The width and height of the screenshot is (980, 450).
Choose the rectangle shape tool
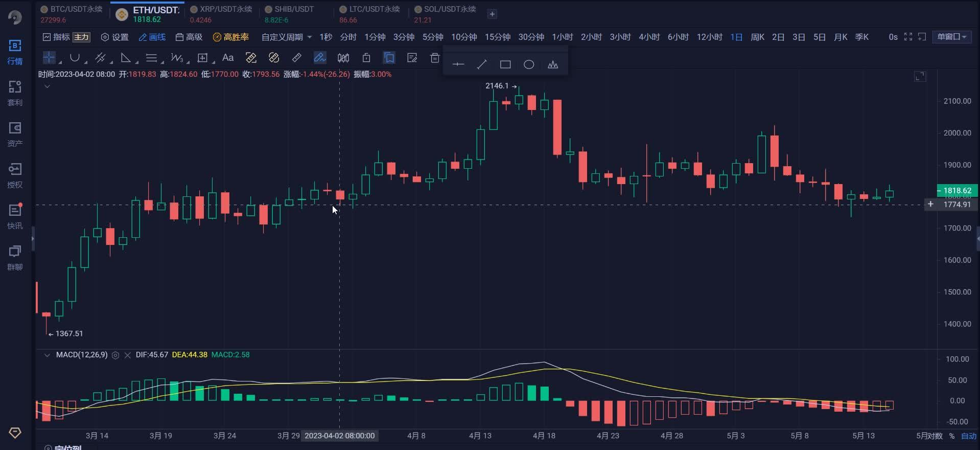(x=505, y=64)
